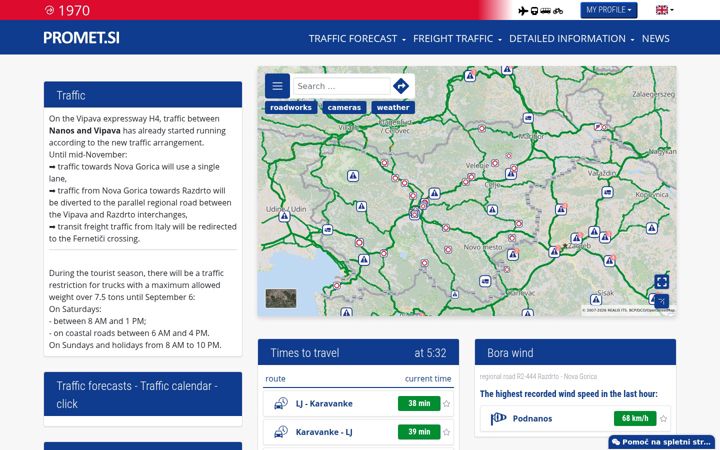
Task: Click the roadworks marker below the Koprivnica label
Action: [652, 228]
